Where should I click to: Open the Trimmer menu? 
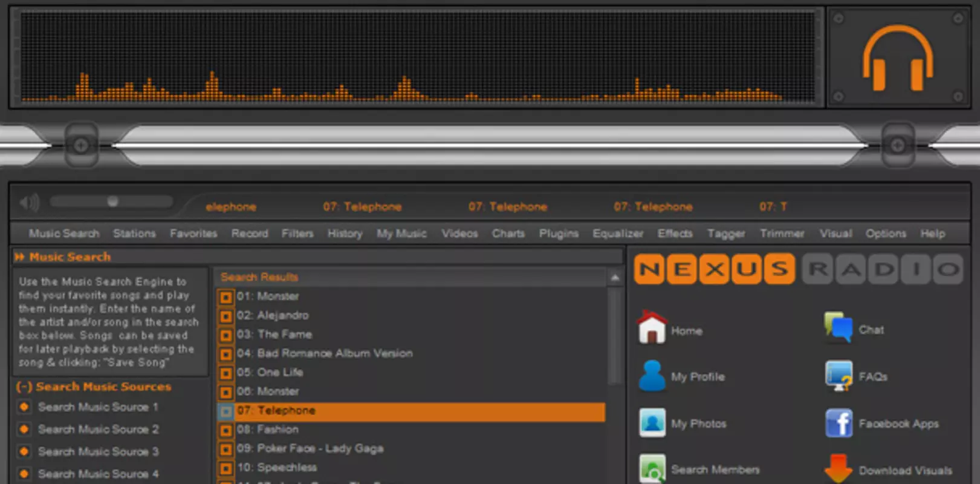coord(782,234)
